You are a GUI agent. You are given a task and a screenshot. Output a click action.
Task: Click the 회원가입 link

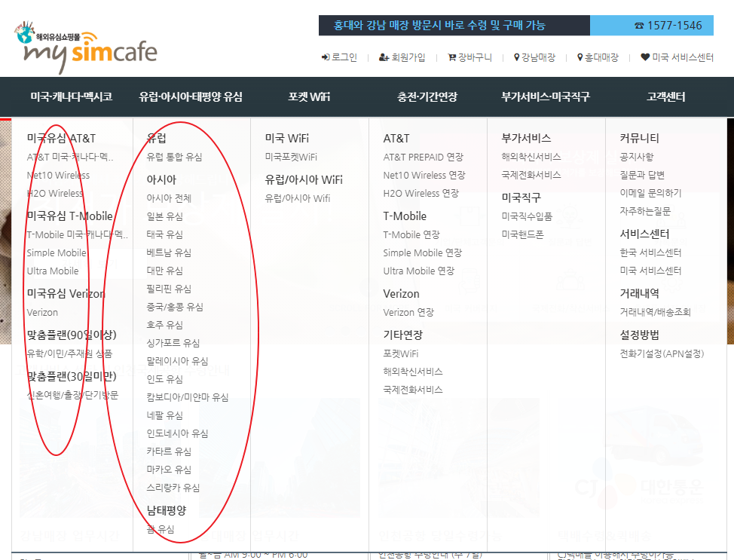408,57
